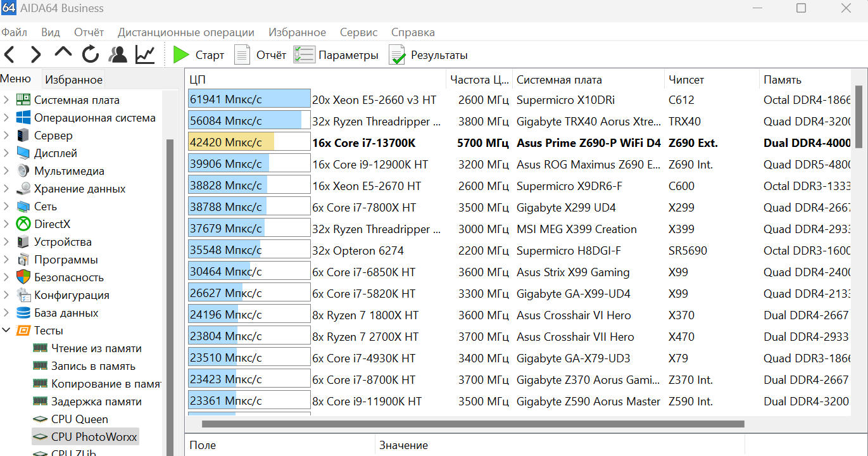Sort by the Чипсет column header
This screenshot has width=868, height=456.
(x=712, y=79)
